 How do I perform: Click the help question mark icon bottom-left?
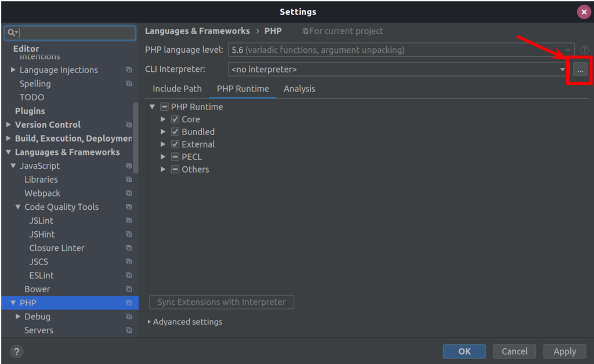pos(16,351)
